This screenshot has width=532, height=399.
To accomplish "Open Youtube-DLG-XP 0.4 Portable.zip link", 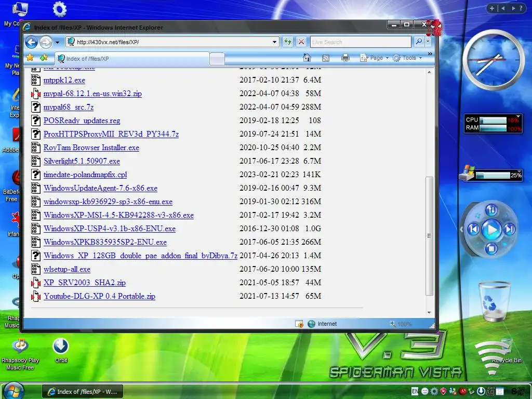I will pos(99,296).
